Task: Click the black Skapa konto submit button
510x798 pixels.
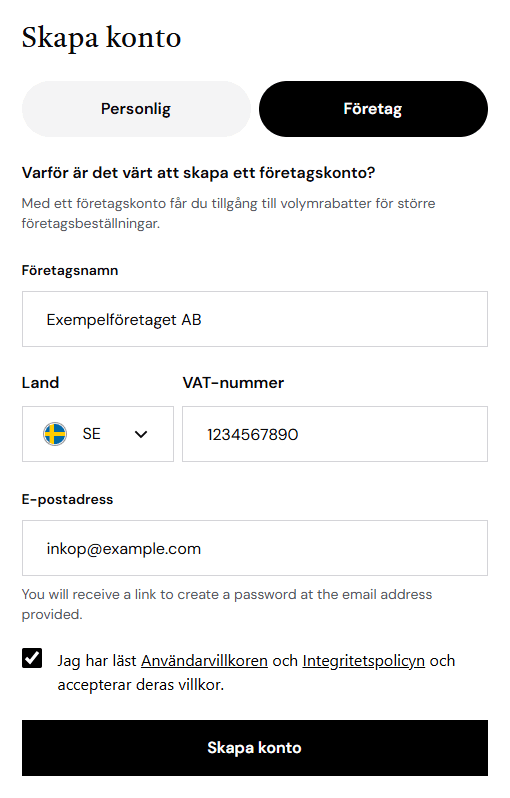Action: (254, 748)
